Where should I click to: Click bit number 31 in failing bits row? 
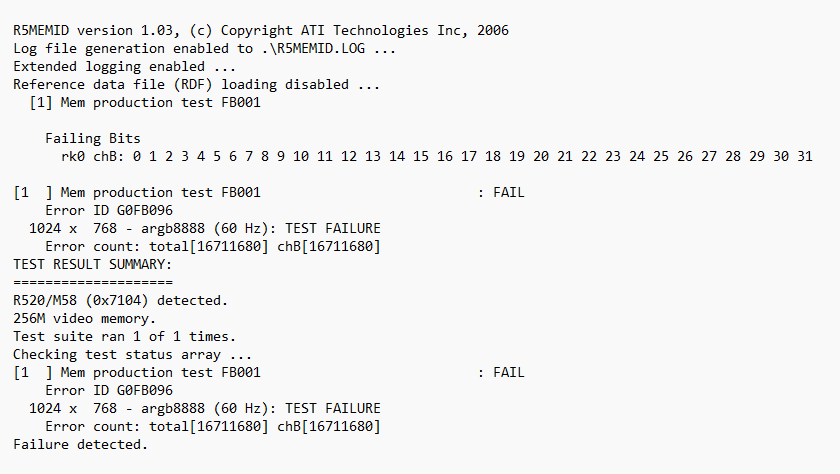click(x=805, y=157)
